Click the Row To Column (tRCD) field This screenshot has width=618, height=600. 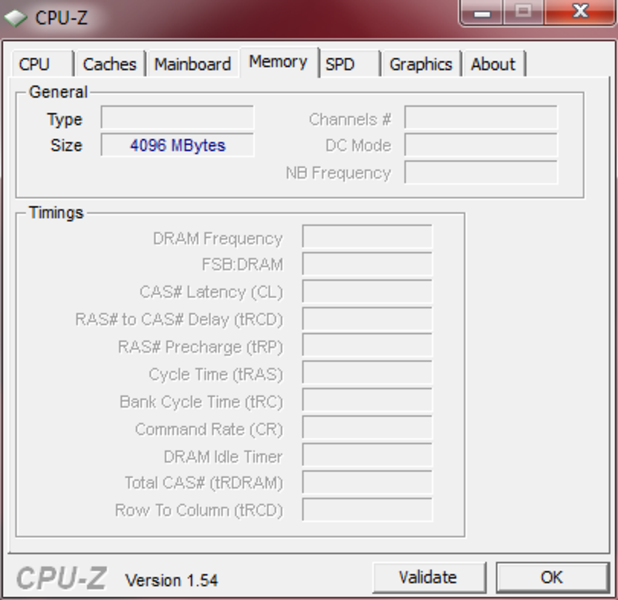coord(367,510)
